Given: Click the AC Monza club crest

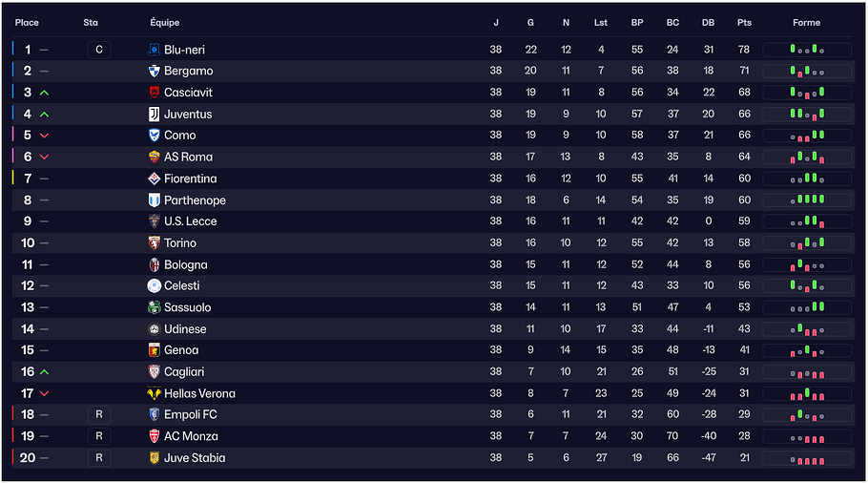Looking at the screenshot, I should pyautogui.click(x=155, y=436).
